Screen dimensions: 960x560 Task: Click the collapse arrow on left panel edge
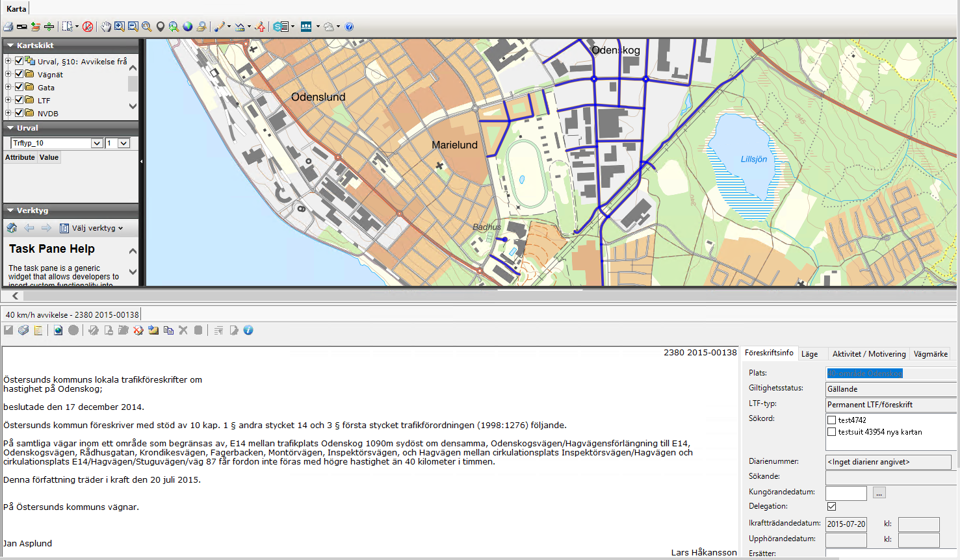141,161
